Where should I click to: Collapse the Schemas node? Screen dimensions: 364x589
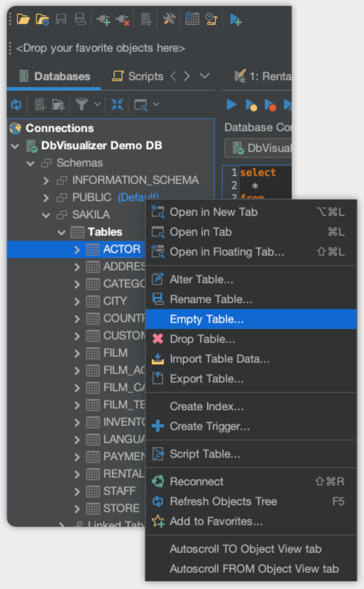pos(31,163)
